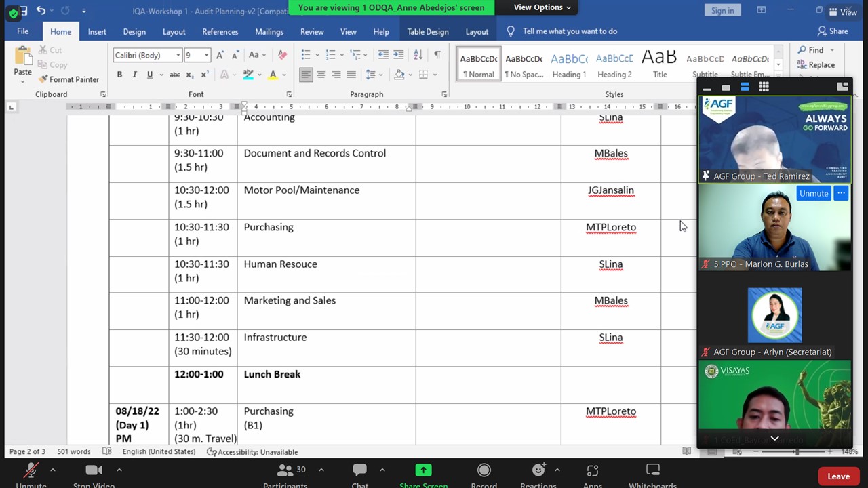Expand the View Options dropdown
The height and width of the screenshot is (488, 868).
tap(542, 7)
